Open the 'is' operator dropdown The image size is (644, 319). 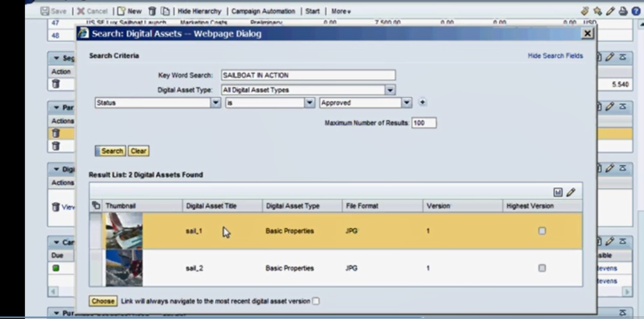coord(310,103)
